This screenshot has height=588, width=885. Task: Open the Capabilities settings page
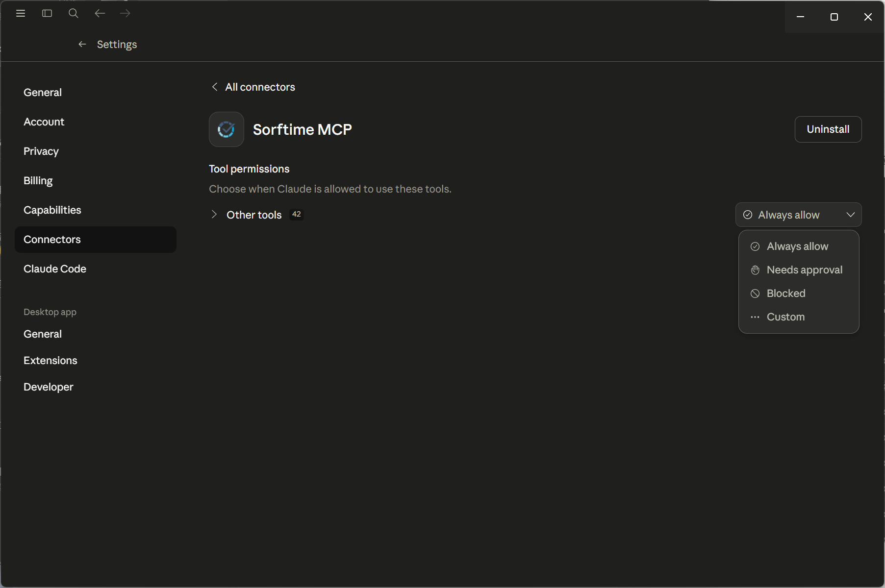[52, 210]
